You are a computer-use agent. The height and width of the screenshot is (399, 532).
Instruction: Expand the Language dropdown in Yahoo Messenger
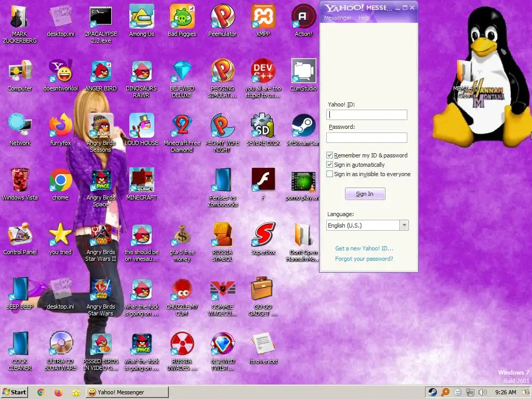coord(404,225)
